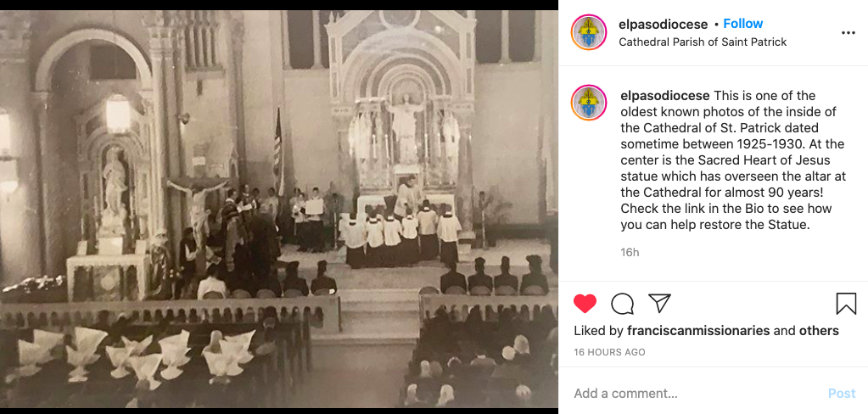Open the three-dot more options menu
Screen dimensions: 868x414
pyautogui.click(x=848, y=33)
